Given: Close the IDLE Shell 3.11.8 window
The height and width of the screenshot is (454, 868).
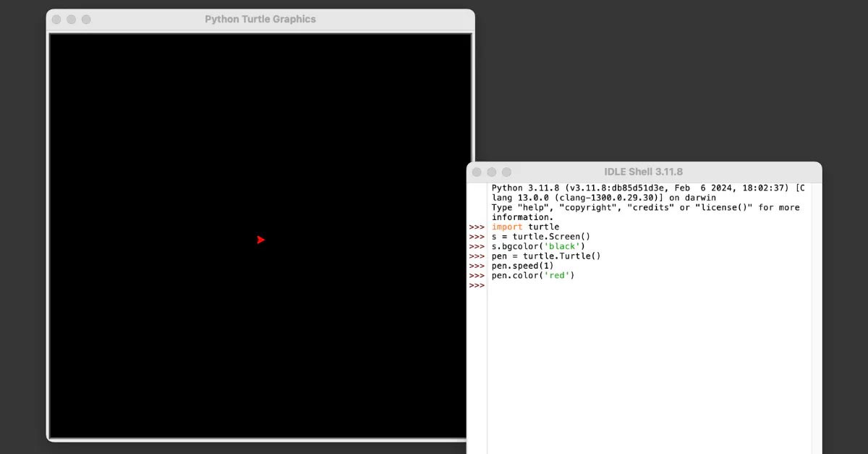Looking at the screenshot, I should [x=477, y=172].
